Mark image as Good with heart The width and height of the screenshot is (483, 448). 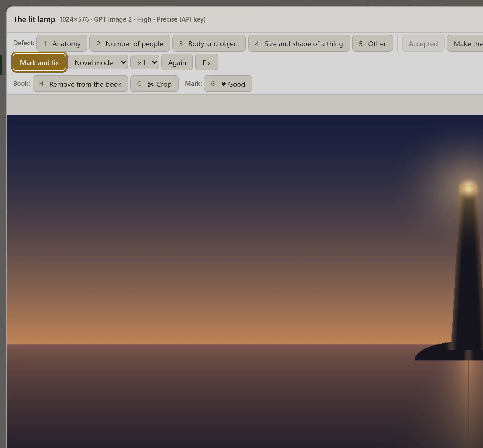click(x=228, y=84)
